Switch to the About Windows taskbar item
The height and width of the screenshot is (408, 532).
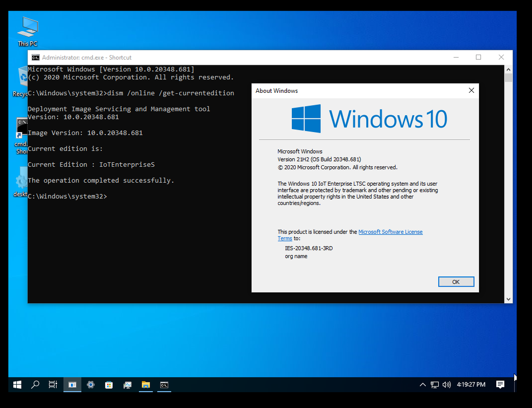[72, 385]
